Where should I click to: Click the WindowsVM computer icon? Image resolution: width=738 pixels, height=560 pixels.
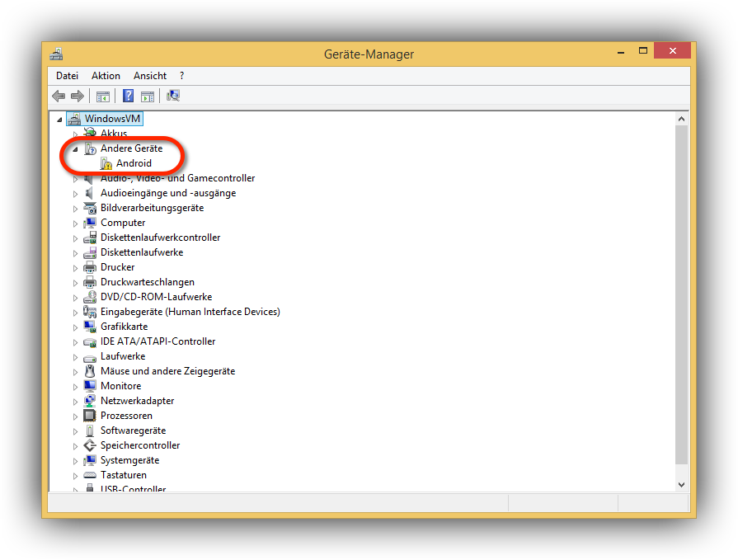pos(74,119)
